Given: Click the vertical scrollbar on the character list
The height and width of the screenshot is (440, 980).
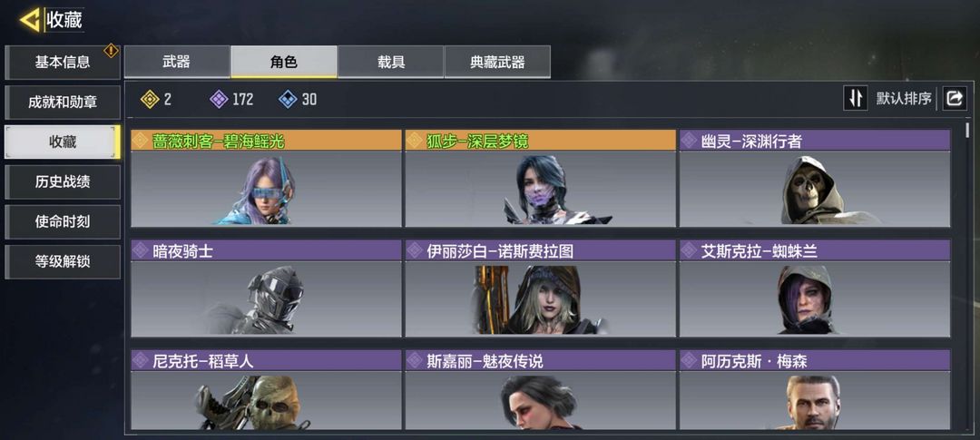Looking at the screenshot, I should tap(967, 130).
